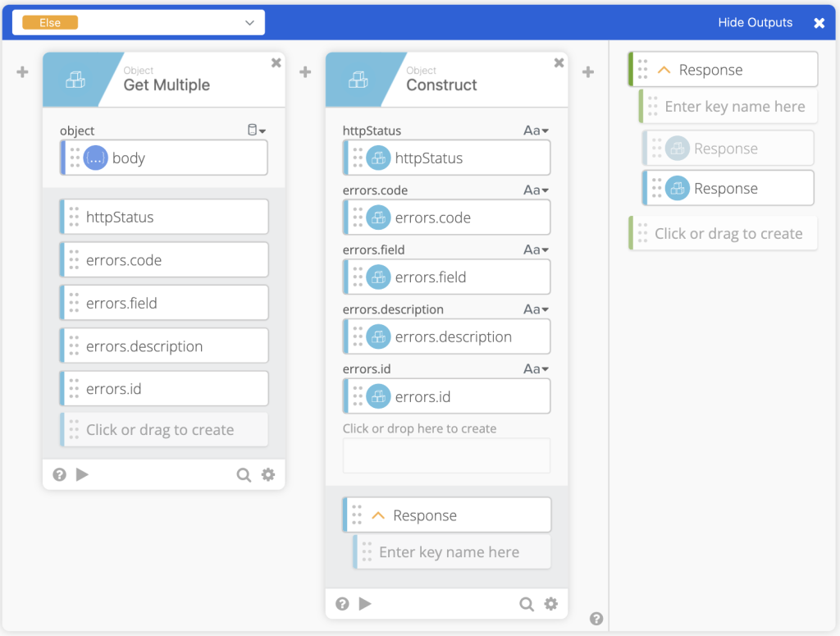Close the branch editor with X

[x=819, y=23]
